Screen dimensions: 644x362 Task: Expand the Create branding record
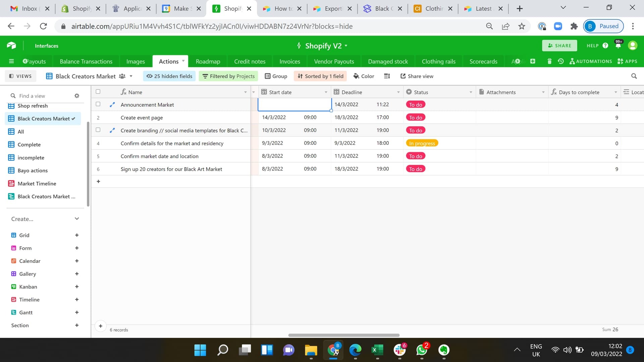point(112,130)
